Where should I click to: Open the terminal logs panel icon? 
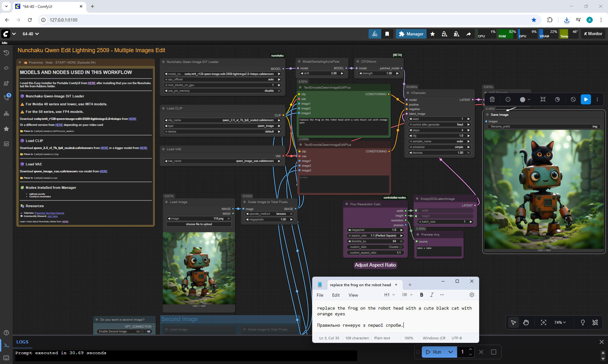[6, 345]
